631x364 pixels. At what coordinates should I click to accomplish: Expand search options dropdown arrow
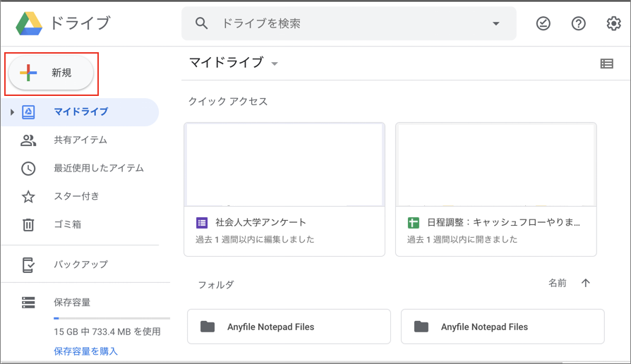click(x=495, y=24)
